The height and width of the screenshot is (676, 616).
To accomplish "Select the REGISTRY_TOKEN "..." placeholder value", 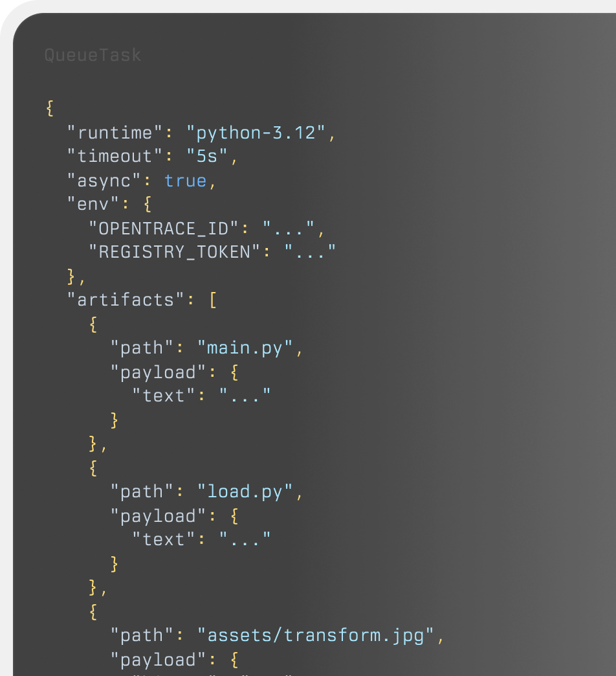I will 310,252.
